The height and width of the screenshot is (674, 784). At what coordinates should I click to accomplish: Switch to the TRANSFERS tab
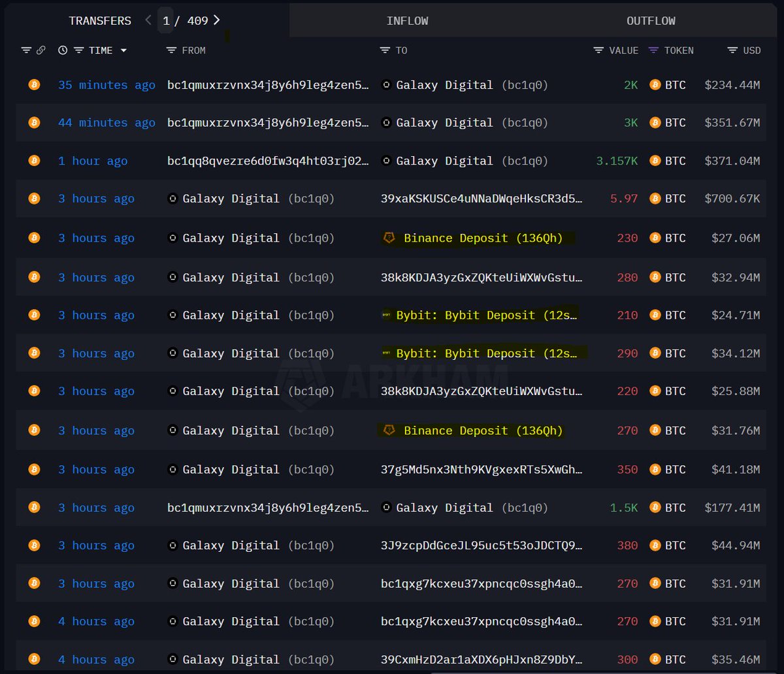[x=100, y=21]
